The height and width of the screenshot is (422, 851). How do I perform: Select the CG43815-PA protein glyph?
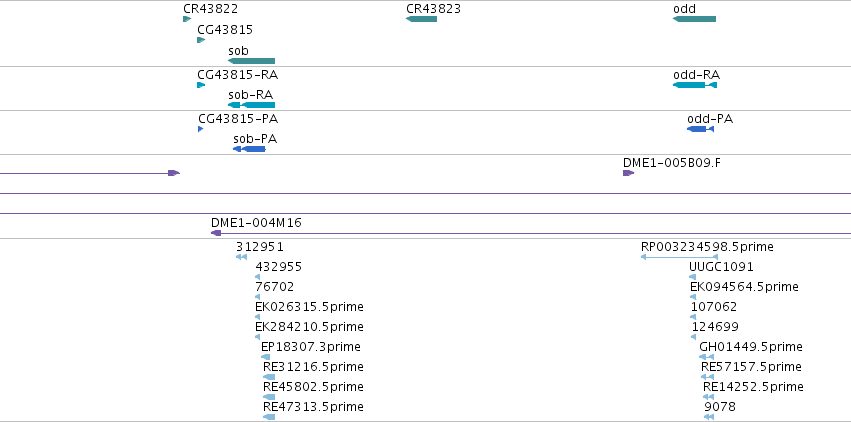tap(200, 129)
